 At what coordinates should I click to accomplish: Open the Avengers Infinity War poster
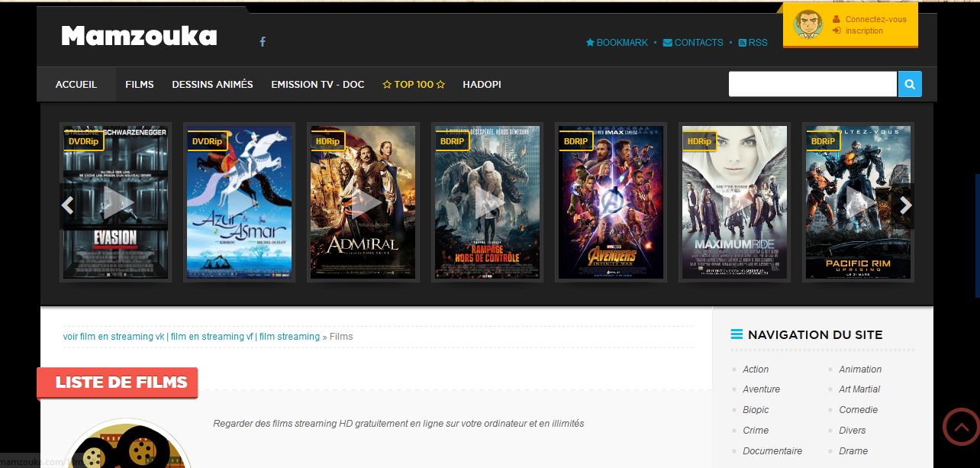(611, 203)
